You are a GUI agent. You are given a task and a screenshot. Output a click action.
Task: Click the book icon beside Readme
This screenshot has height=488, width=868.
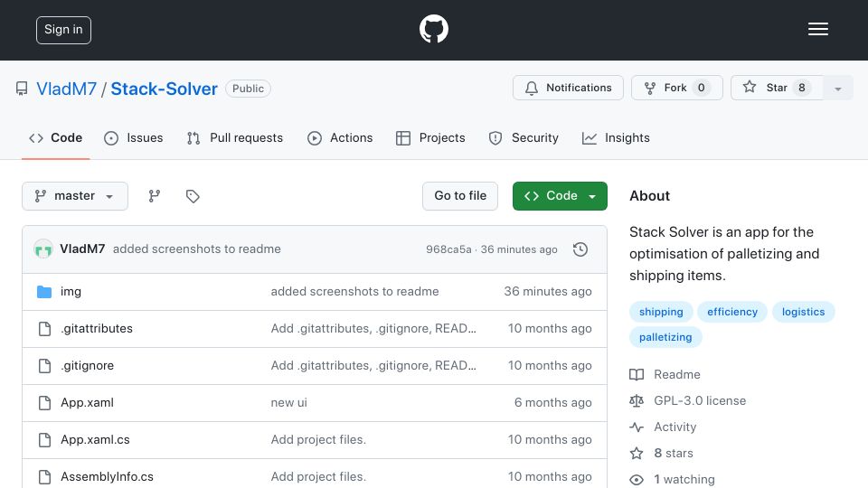[x=637, y=374]
